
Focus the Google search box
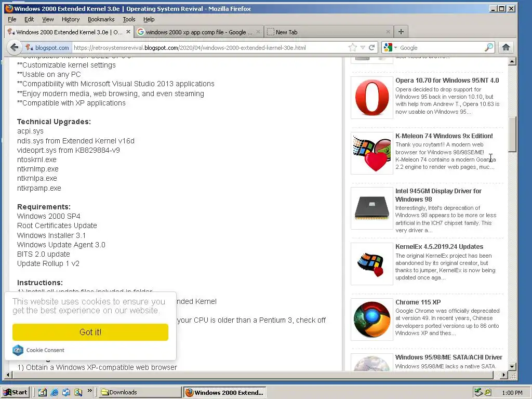441,47
